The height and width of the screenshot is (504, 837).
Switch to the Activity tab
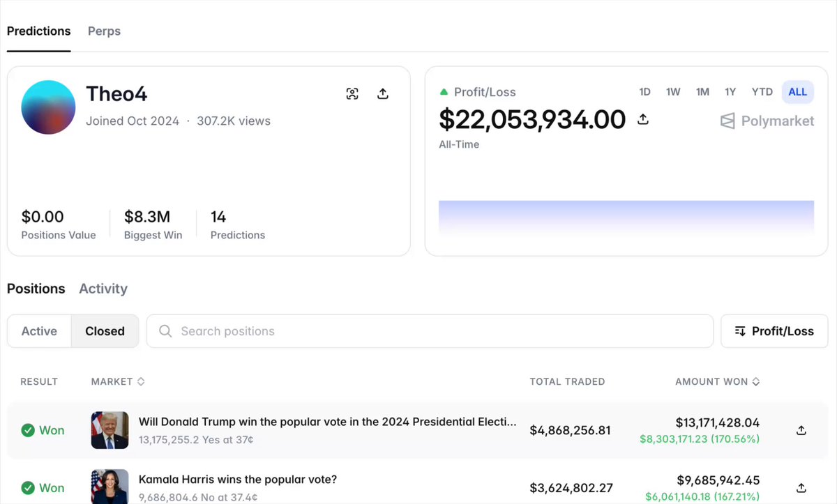(103, 289)
